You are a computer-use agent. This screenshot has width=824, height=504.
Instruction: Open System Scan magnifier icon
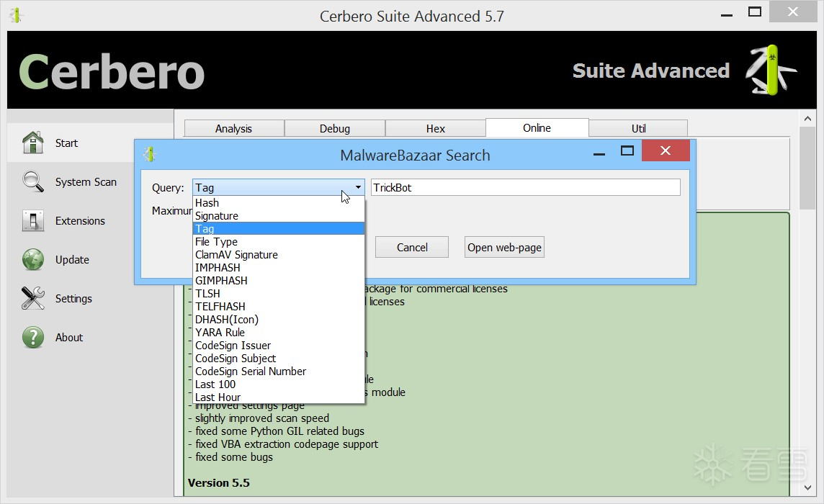(x=32, y=181)
